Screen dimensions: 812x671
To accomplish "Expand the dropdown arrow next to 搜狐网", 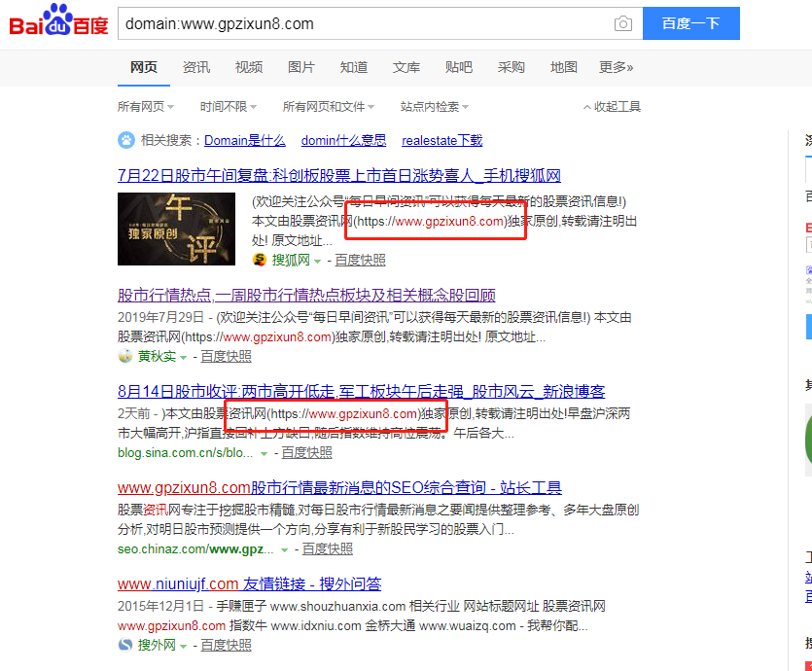I will (x=317, y=261).
